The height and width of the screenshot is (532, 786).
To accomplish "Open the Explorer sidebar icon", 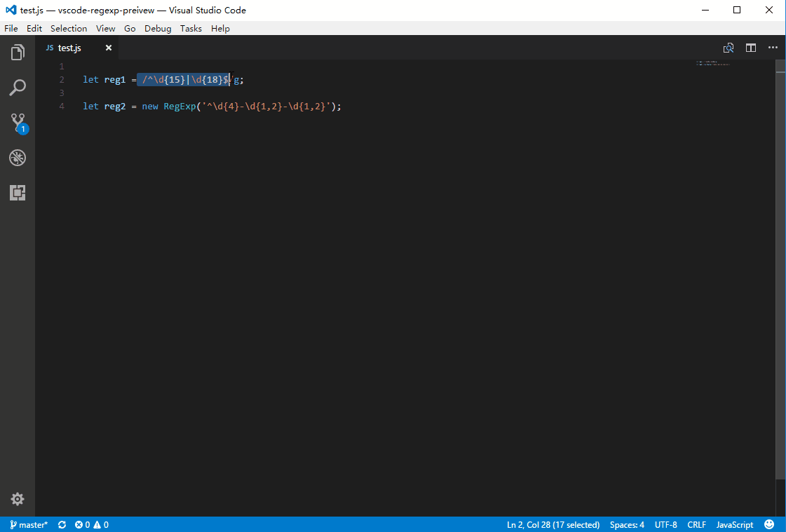I will tap(18, 52).
